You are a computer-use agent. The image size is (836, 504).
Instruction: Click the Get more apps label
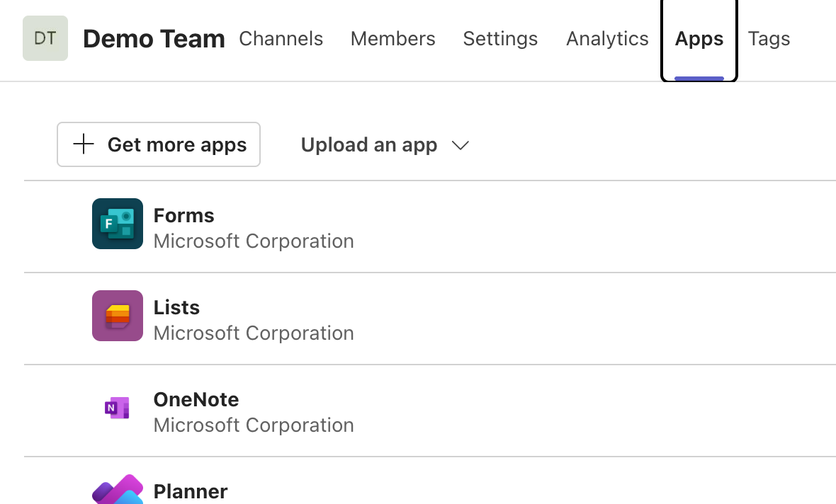click(x=177, y=145)
